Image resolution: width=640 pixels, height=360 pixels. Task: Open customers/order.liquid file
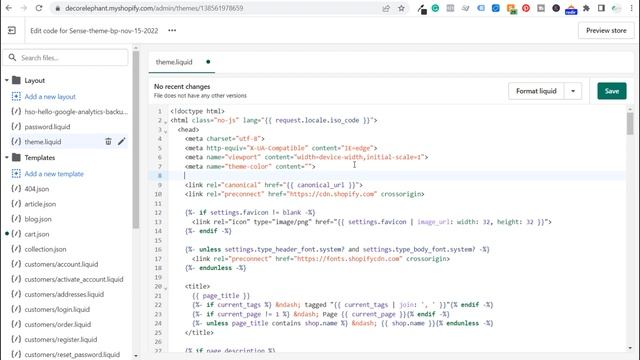pyautogui.click(x=58, y=324)
